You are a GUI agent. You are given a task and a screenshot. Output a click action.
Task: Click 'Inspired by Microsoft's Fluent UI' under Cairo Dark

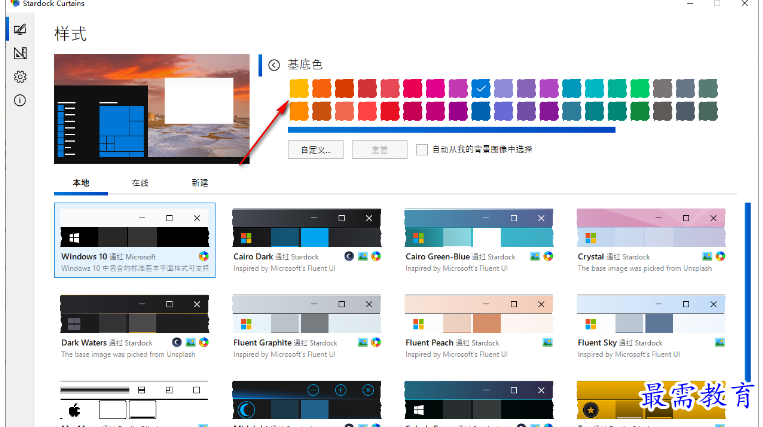point(284,268)
